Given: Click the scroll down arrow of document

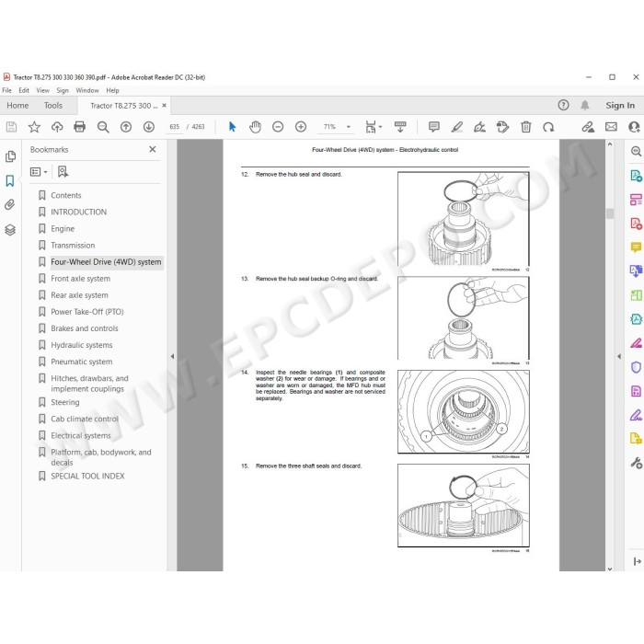Looking at the screenshot, I should coord(609,569).
